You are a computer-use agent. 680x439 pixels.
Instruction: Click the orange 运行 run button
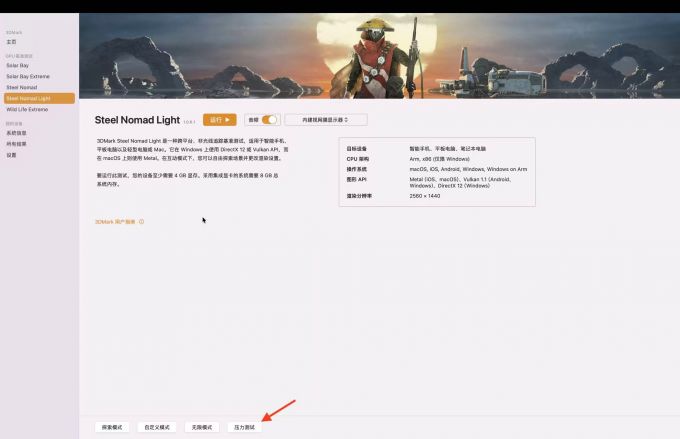219,120
